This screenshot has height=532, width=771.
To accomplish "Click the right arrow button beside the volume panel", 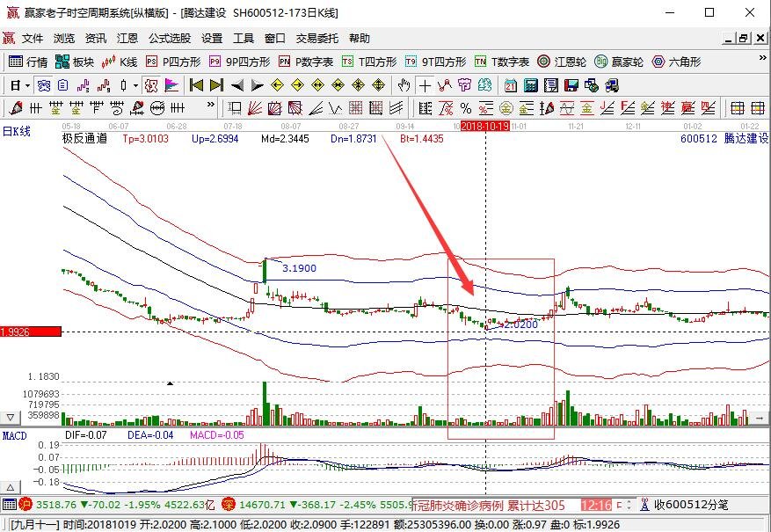I will pyautogui.click(x=760, y=418).
